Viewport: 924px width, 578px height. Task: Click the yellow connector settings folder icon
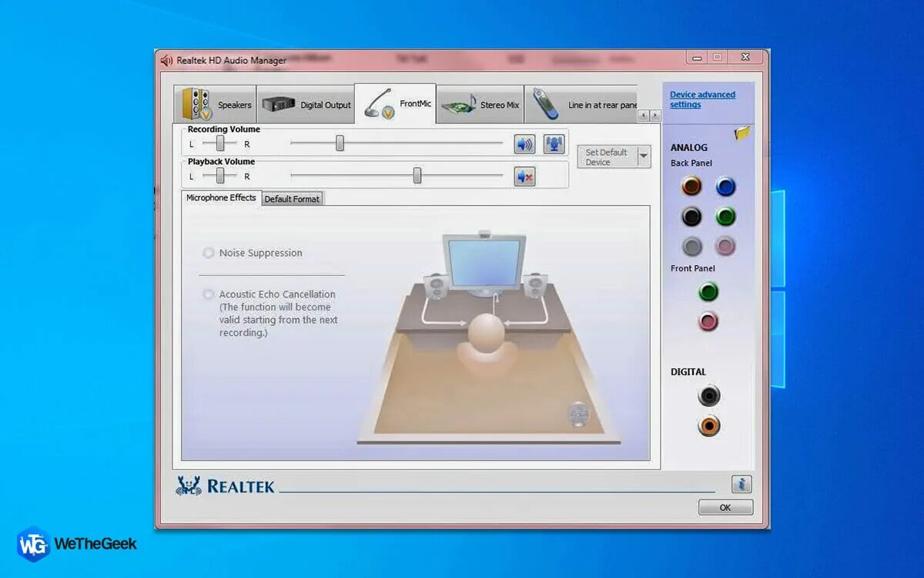742,133
